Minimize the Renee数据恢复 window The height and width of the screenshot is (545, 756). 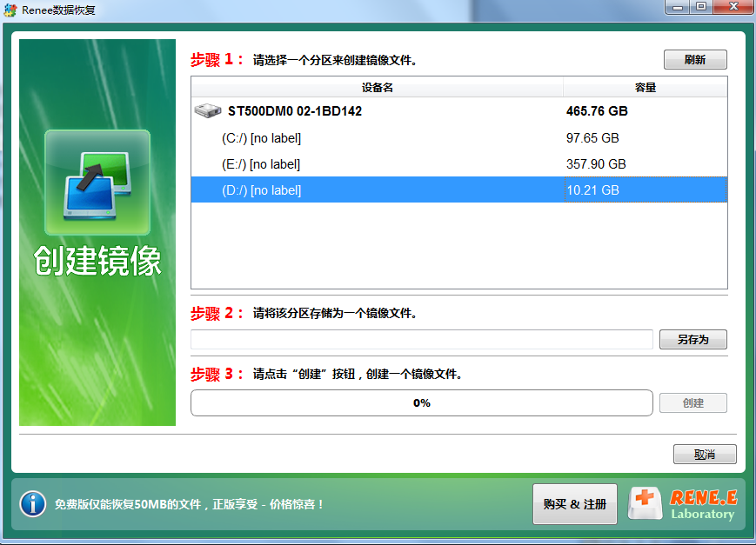coord(678,7)
